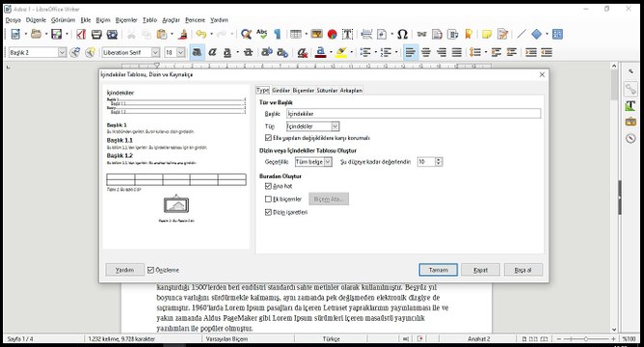Click the Strikethrough formatting icon
The image size is (644, 347).
click(248, 52)
